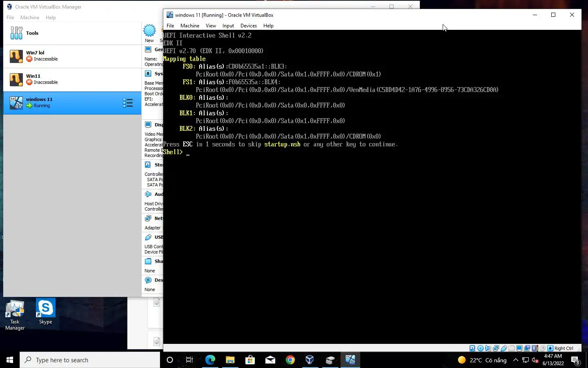Image resolution: width=588 pixels, height=368 pixels.
Task: Click the Network section icon in Manager details
Action: pyautogui.click(x=148, y=218)
